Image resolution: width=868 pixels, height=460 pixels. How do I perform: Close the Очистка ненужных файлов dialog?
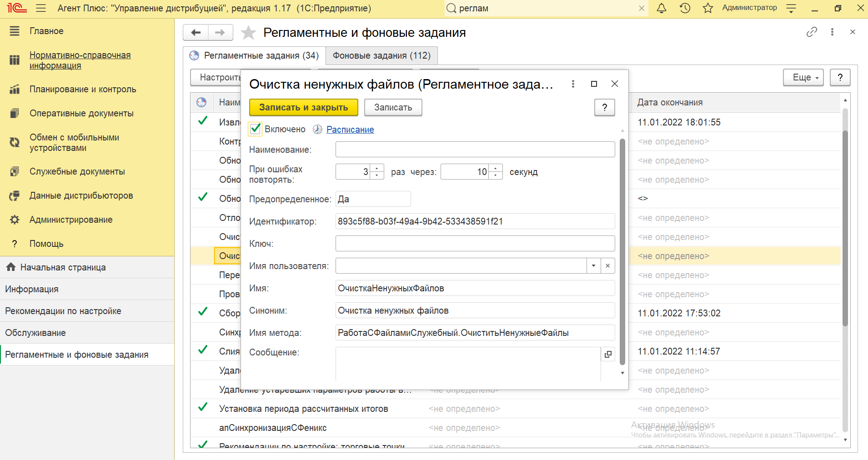click(615, 84)
